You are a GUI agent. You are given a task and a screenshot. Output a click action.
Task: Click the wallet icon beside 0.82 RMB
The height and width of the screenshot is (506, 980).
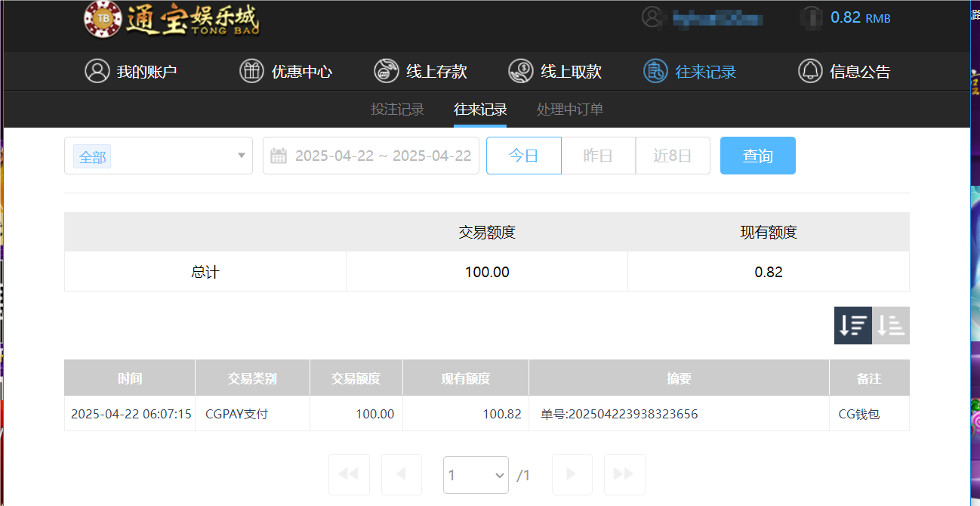pyautogui.click(x=811, y=18)
